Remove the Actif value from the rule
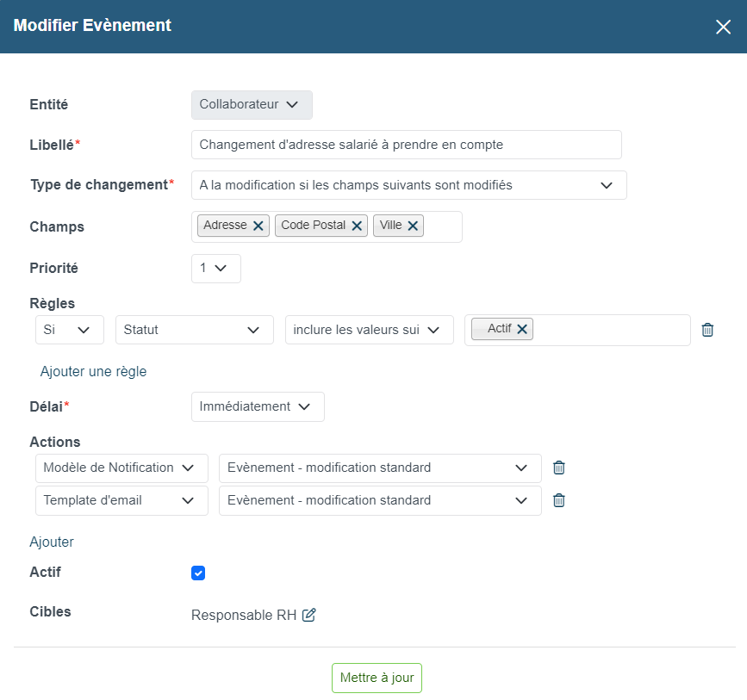This screenshot has width=747, height=700. pos(522,329)
